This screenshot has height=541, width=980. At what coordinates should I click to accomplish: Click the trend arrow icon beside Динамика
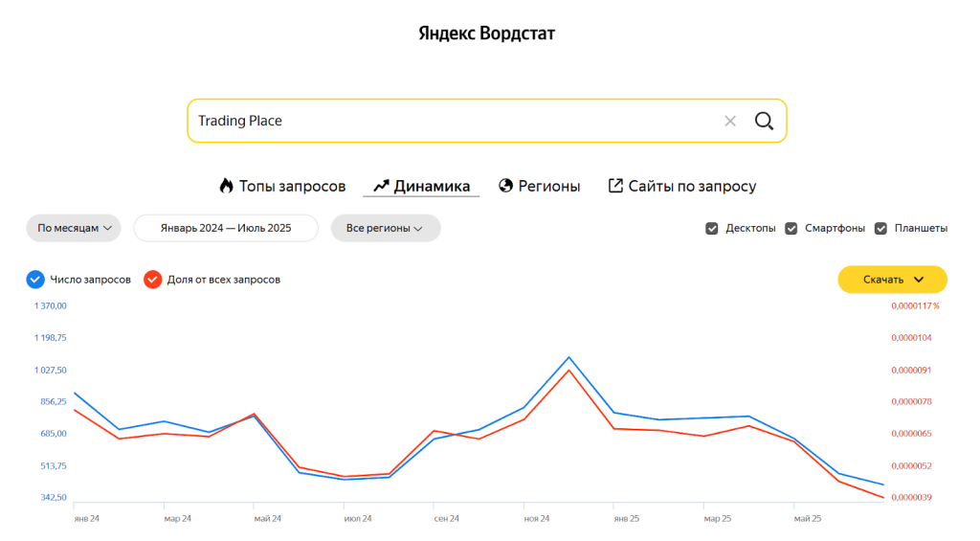381,186
